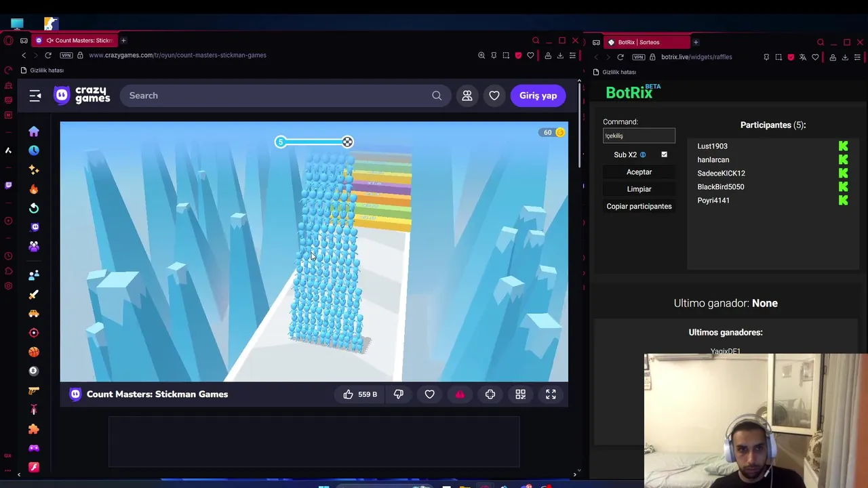Open favorites heart in CrazyGames header
Viewport: 868px width, 488px height.
coord(494,96)
